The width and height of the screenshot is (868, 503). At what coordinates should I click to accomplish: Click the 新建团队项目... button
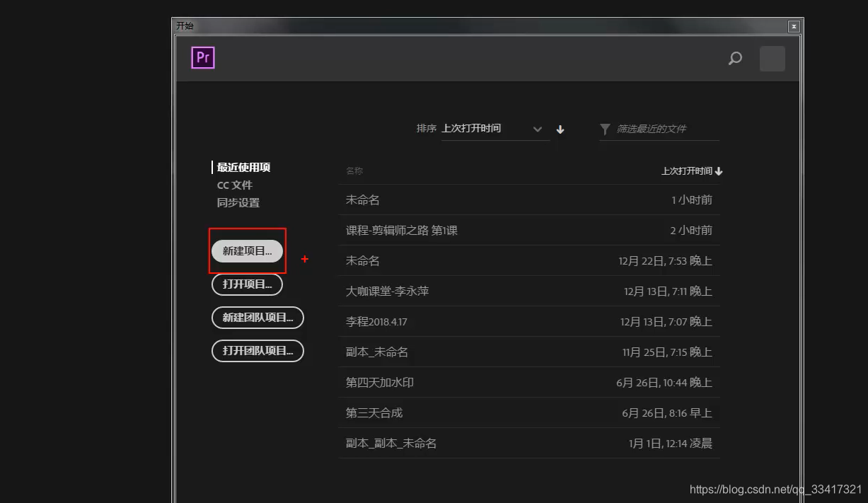tap(257, 318)
